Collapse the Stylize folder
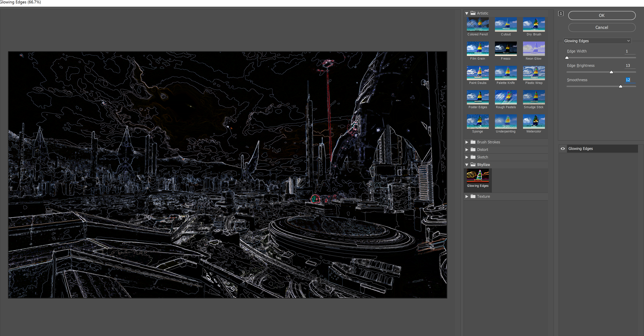 point(467,165)
